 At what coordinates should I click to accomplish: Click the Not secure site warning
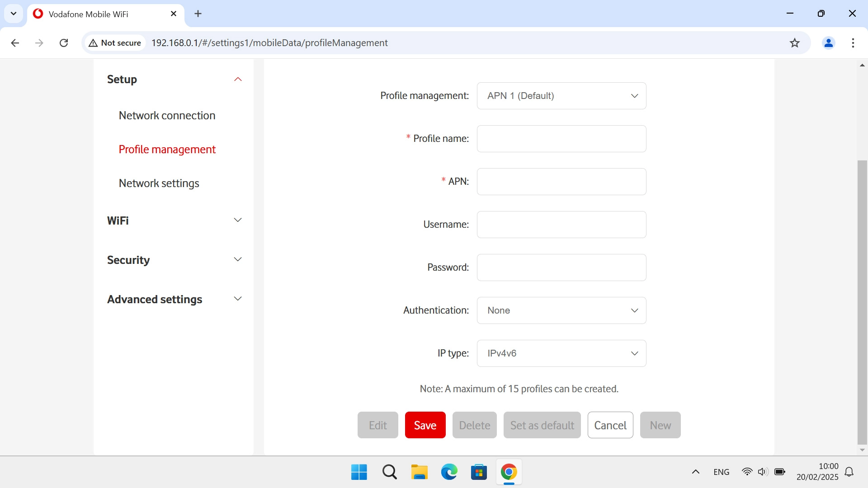coord(115,43)
